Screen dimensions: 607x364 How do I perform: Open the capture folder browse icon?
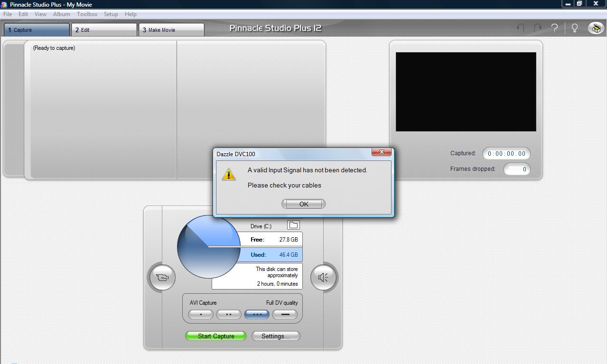point(293,225)
